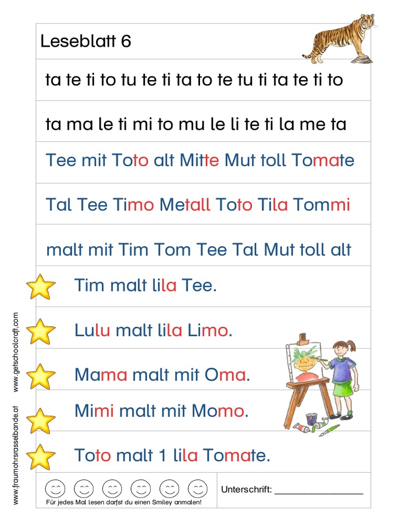Click the star beside 'Mimi malt mit Momo.'
The image size is (399, 532).
[41, 421]
